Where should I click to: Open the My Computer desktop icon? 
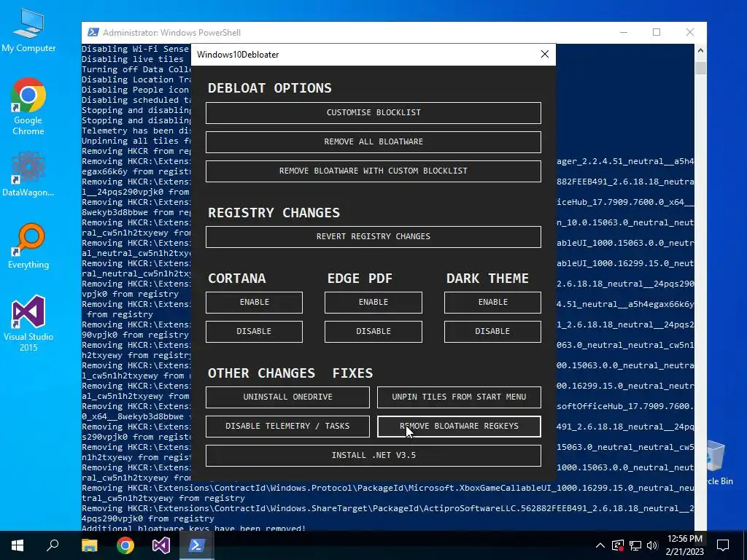(x=28, y=29)
